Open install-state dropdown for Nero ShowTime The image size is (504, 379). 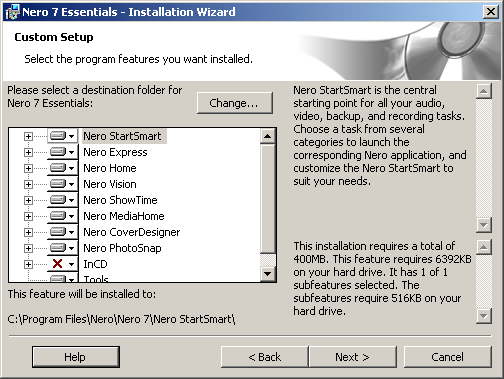coord(62,200)
